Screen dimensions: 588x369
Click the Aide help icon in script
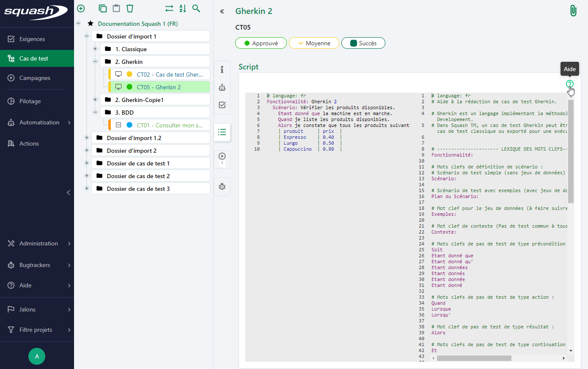click(x=569, y=84)
